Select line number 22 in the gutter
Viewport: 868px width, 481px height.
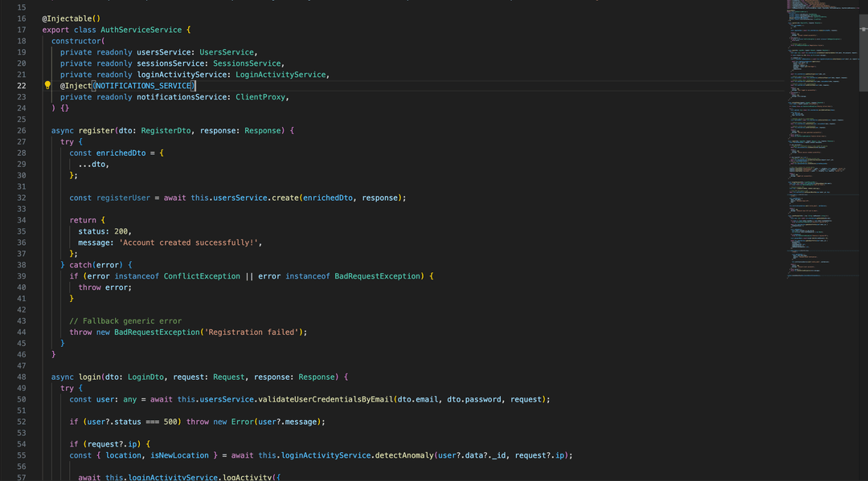pos(21,86)
